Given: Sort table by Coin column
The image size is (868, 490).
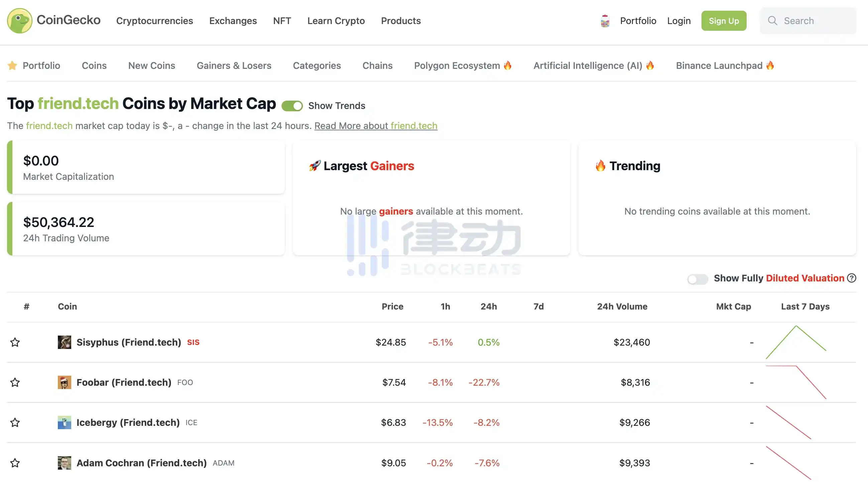Looking at the screenshot, I should click(x=68, y=307).
